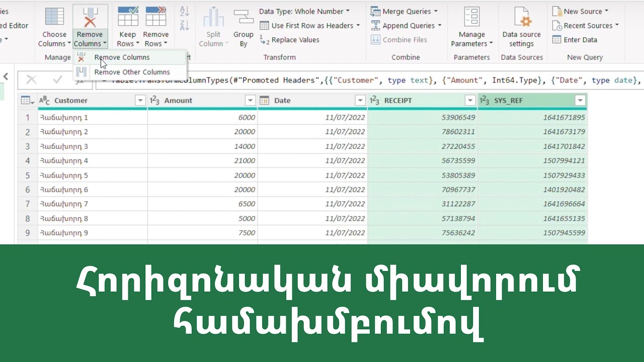Open the RECEIPT column filter dropdown
The width and height of the screenshot is (644, 362).
[x=470, y=101]
